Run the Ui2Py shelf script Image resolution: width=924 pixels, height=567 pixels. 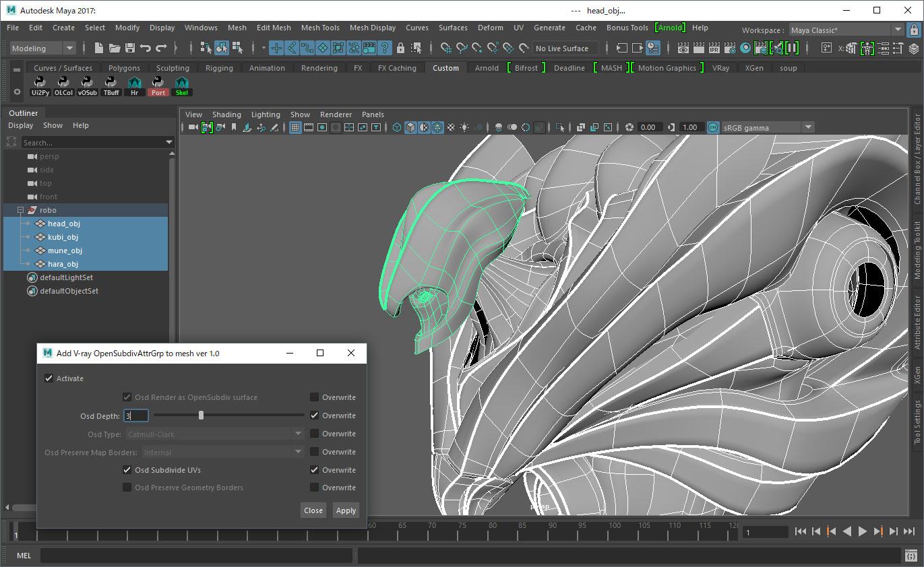[41, 86]
